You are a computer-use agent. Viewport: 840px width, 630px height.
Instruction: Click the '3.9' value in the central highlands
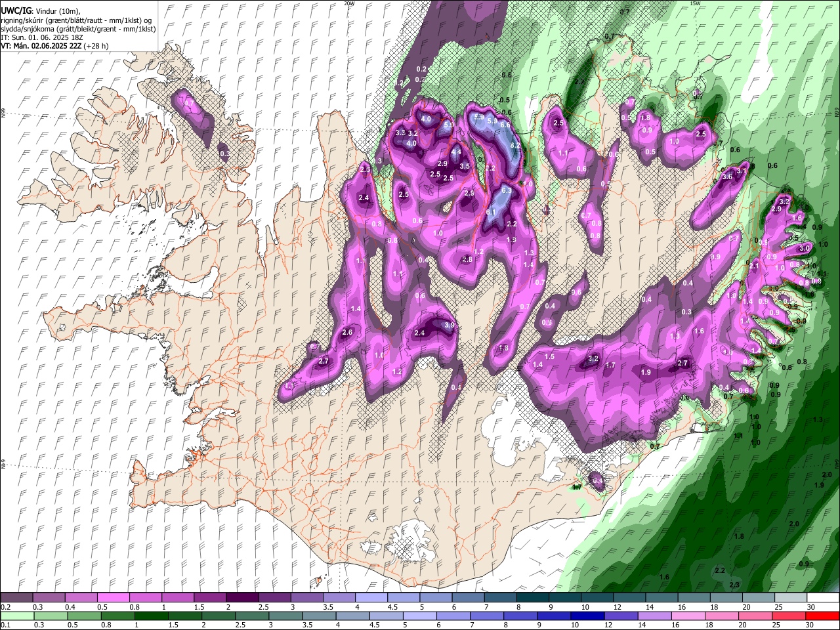[450, 325]
